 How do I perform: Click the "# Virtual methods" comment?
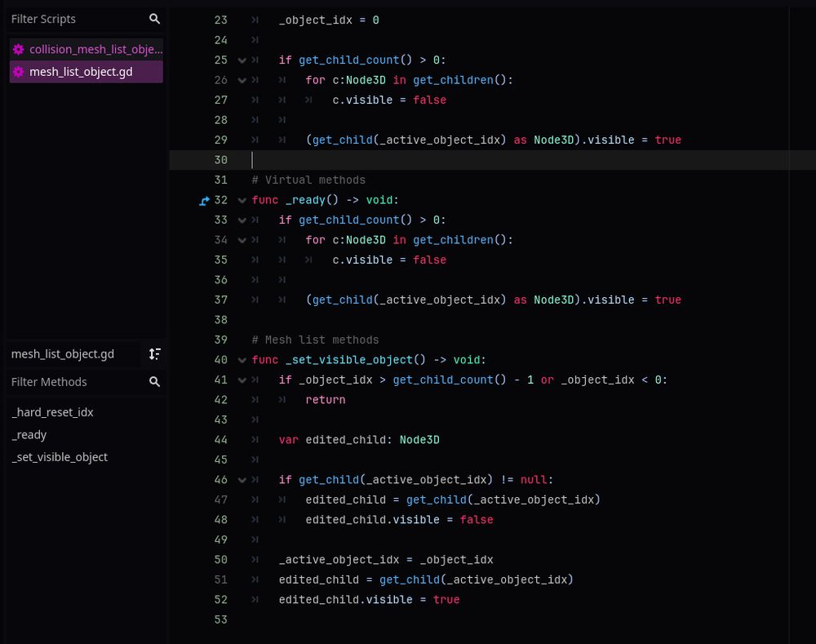tap(308, 180)
